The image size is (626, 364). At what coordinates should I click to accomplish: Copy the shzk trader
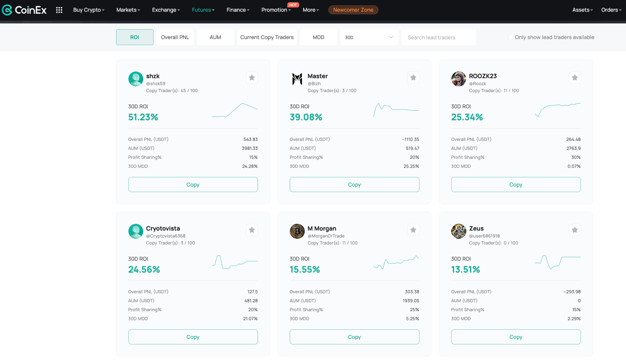tap(193, 185)
